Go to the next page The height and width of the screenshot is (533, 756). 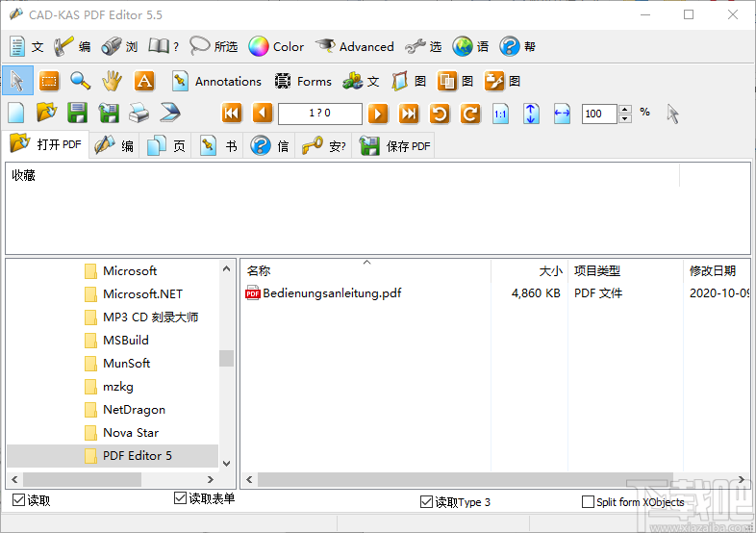click(378, 114)
